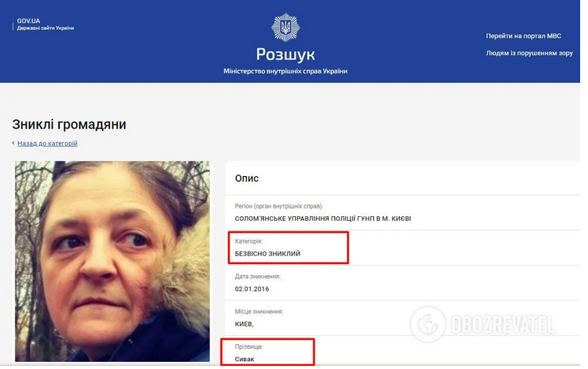Open the missing person photo

click(112, 261)
